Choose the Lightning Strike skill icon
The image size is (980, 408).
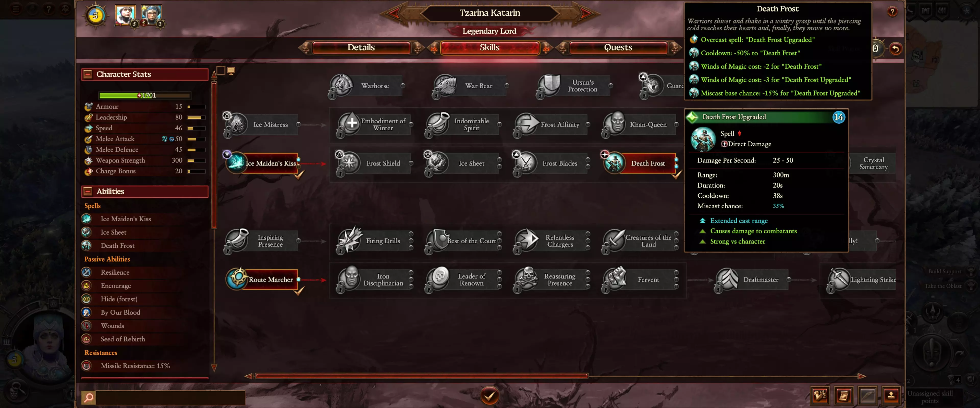click(839, 279)
